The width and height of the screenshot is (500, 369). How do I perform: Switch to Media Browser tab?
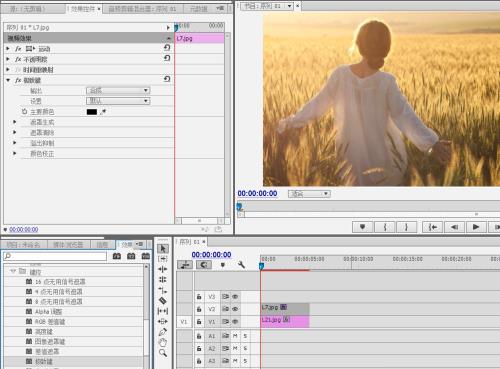point(68,245)
